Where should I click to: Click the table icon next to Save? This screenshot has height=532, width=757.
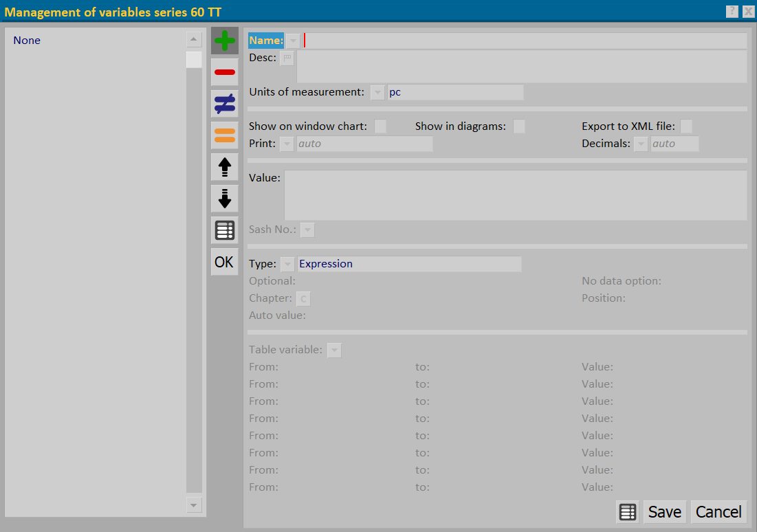628,512
